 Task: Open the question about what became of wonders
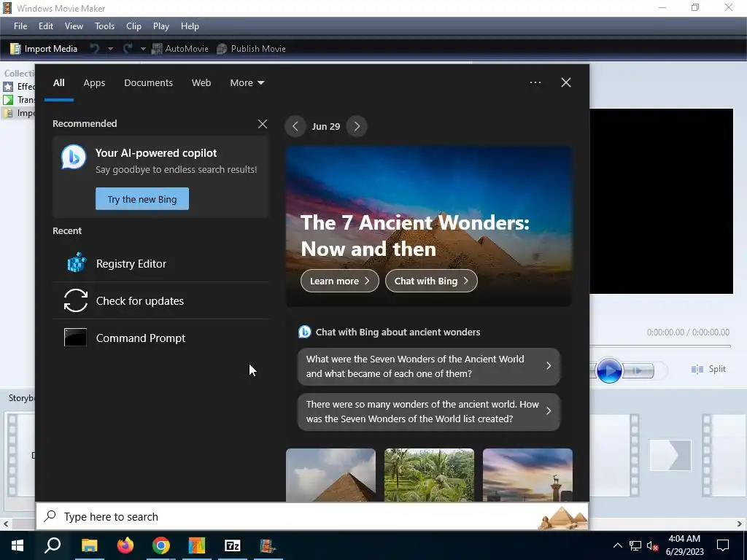click(x=429, y=366)
